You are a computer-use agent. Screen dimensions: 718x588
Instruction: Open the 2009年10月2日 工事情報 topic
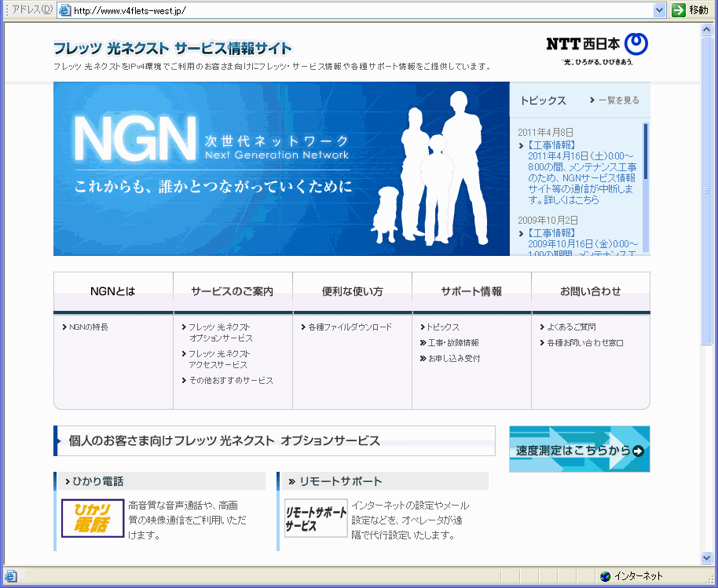582,243
